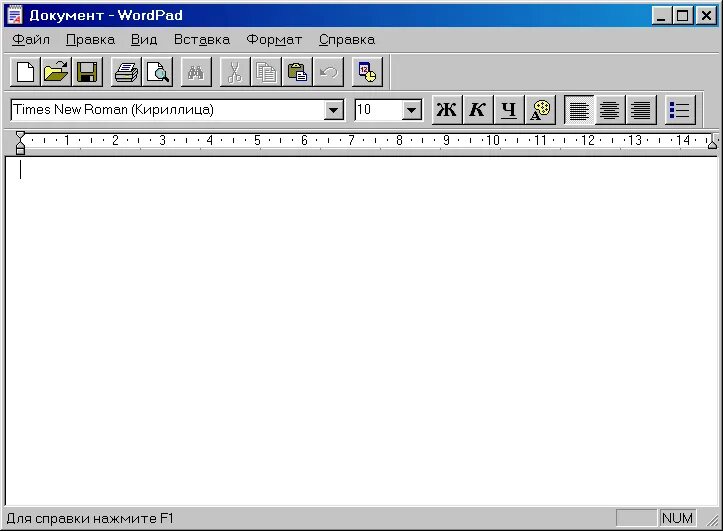Open the Файл menu
Image resolution: width=723 pixels, height=531 pixels.
(31, 40)
